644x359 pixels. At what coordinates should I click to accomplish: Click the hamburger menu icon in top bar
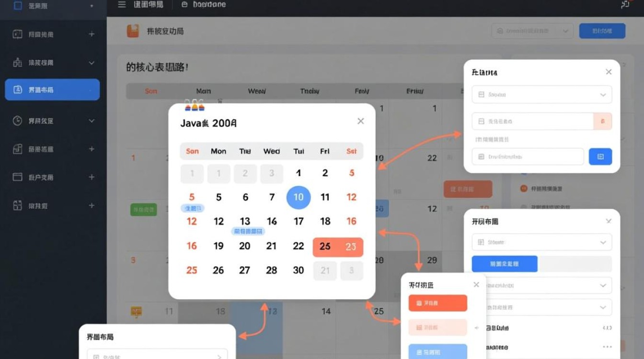[122, 5]
